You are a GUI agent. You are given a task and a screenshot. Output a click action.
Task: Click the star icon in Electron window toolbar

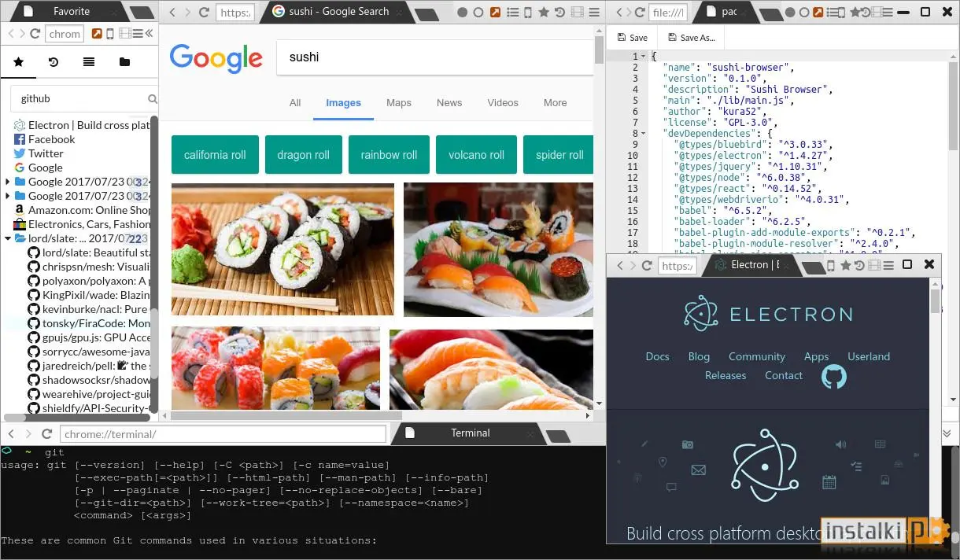coord(846,266)
